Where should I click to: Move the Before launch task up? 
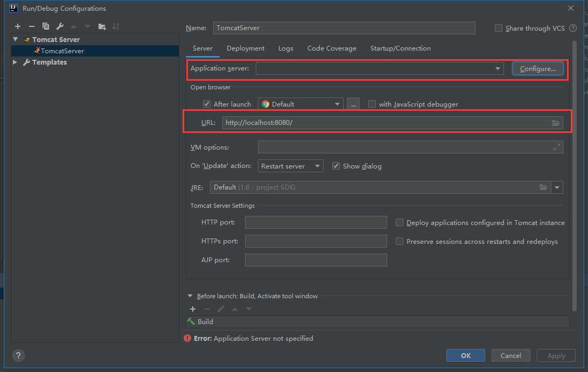235,309
